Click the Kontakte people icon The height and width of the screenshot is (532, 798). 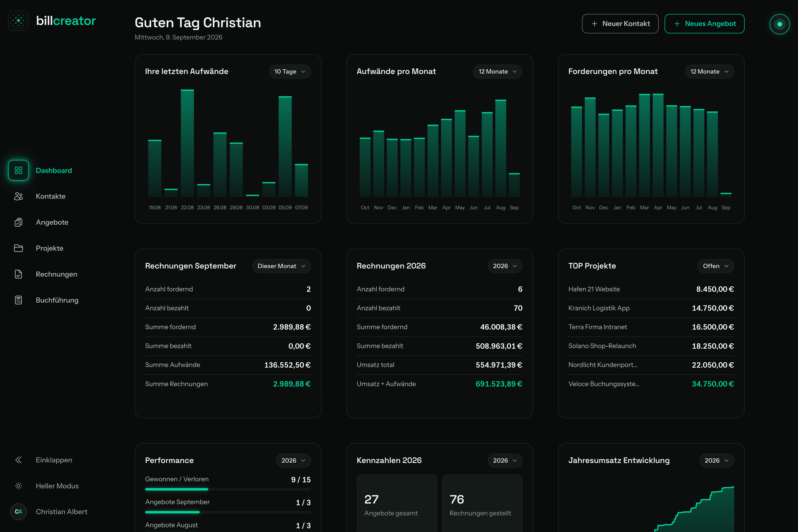[18, 196]
